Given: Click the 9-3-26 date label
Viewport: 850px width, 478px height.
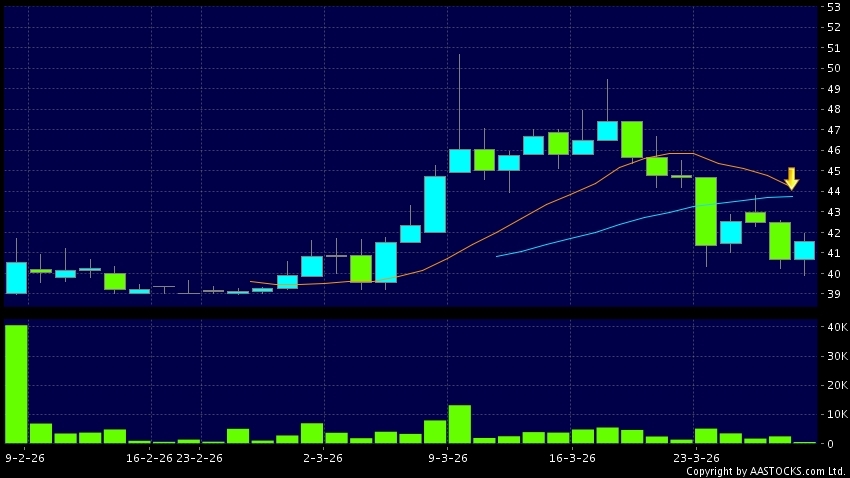Looking at the screenshot, I should [x=447, y=458].
